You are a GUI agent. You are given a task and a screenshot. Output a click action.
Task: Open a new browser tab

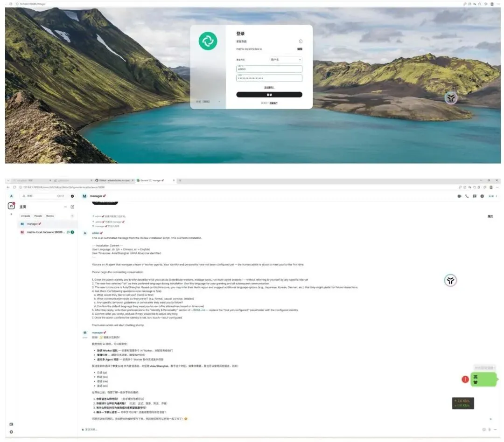tap(180, 180)
